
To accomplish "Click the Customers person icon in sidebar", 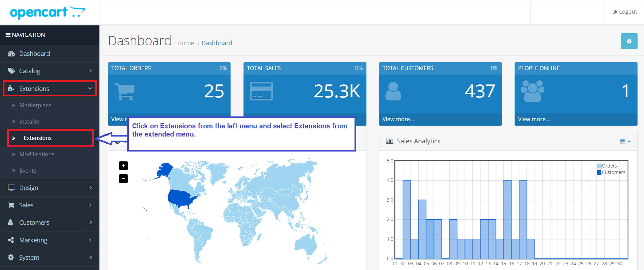I will coord(10,222).
